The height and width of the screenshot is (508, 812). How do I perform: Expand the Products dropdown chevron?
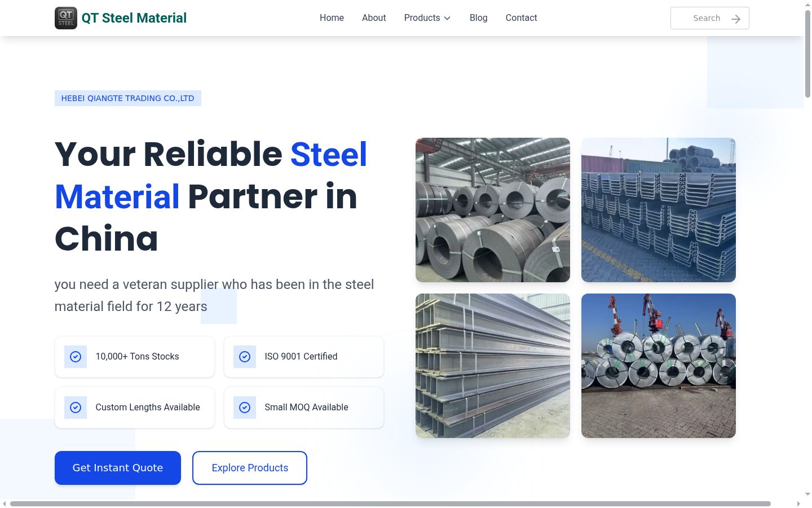(x=447, y=18)
